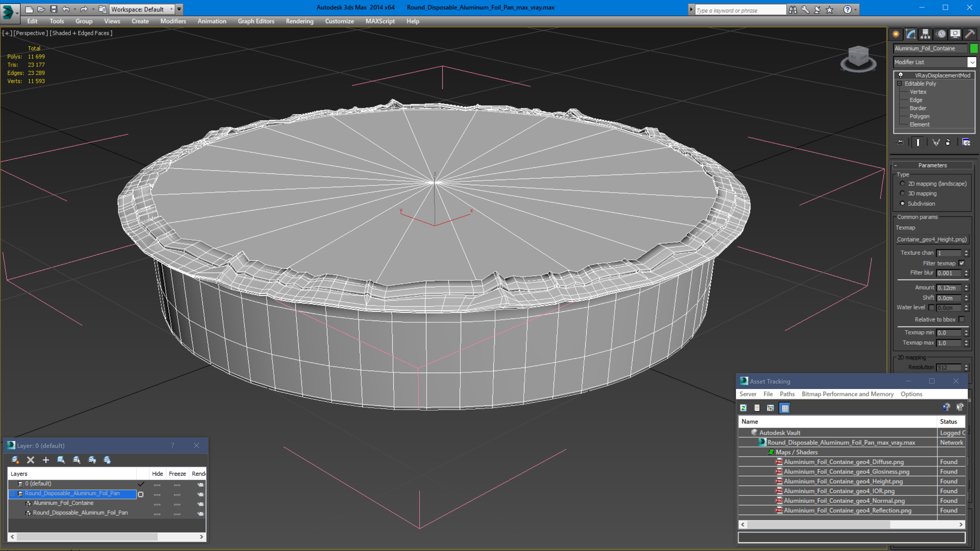Open the Workspace Default dropdown

point(171,9)
